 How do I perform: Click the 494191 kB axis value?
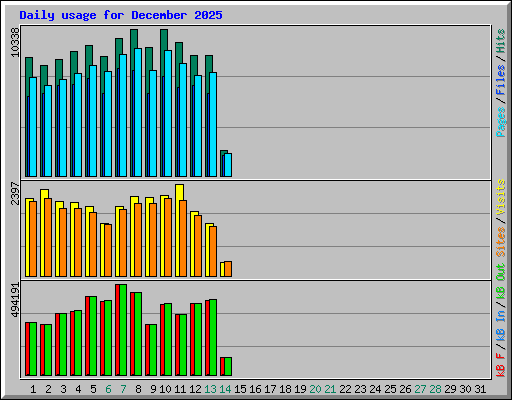point(15,300)
